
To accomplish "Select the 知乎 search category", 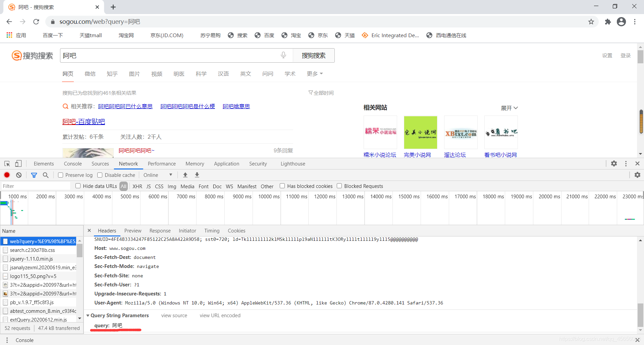I will pos(112,74).
